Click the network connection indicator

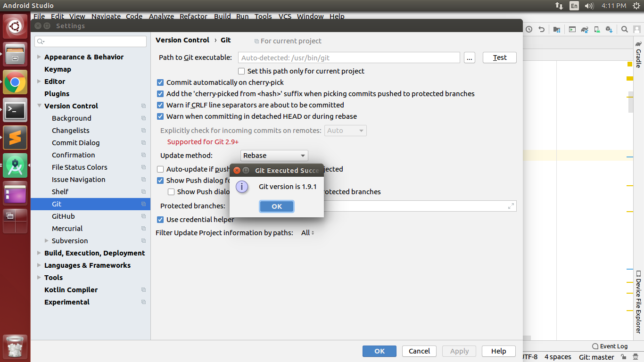pyautogui.click(x=559, y=6)
